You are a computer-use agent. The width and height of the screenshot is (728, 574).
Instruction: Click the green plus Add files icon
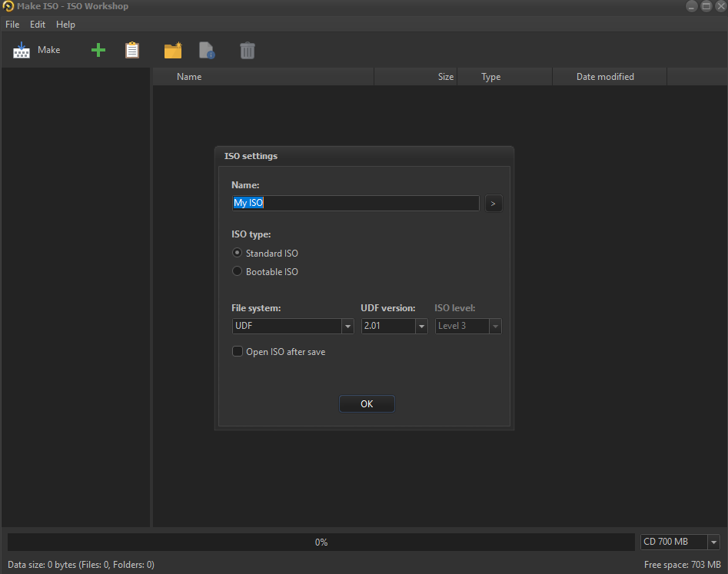[x=98, y=51]
